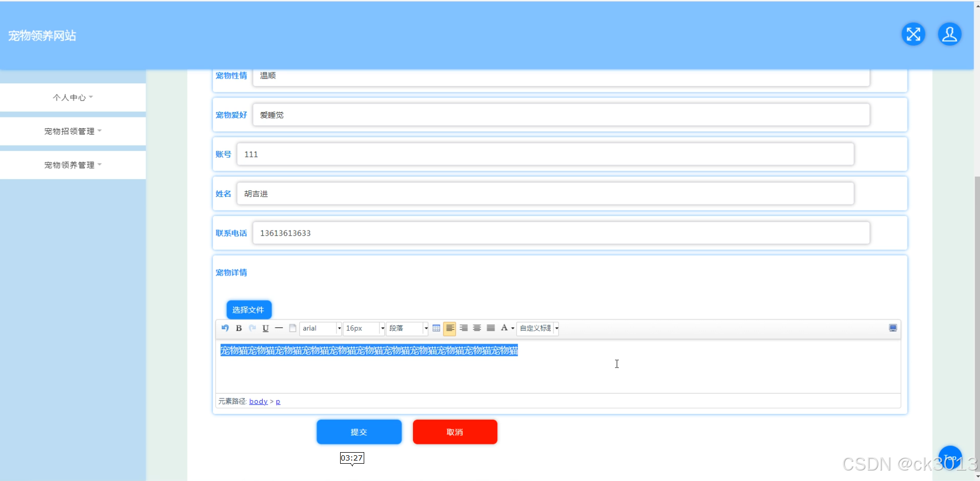Click the 提交 submit button
The image size is (980, 481).
coord(359,432)
